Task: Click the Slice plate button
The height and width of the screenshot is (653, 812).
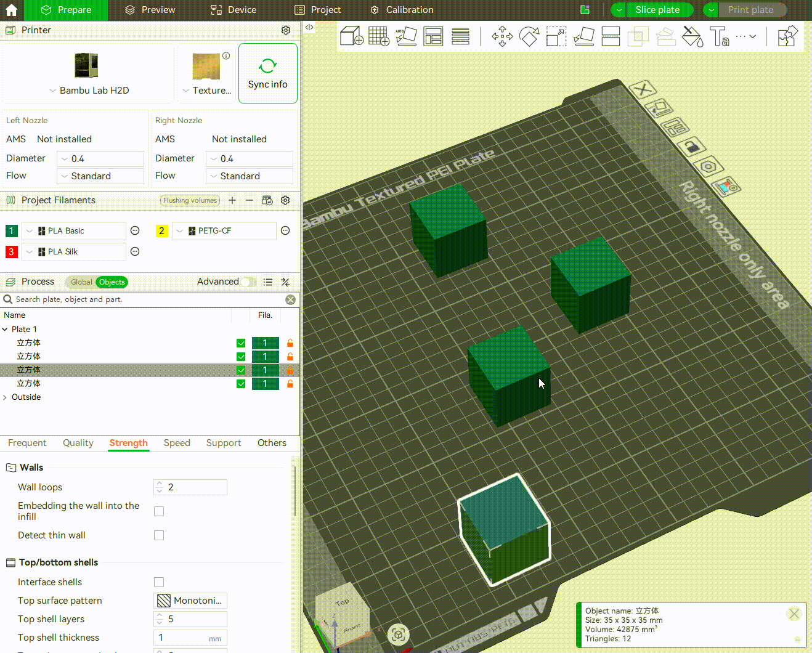Action: tap(657, 10)
